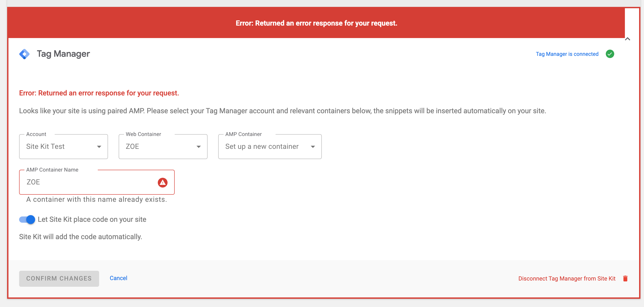Screen dimensions: 644x307
Task: Click the trash icon beside Disconnect Tag Manager
Action: [x=626, y=278]
